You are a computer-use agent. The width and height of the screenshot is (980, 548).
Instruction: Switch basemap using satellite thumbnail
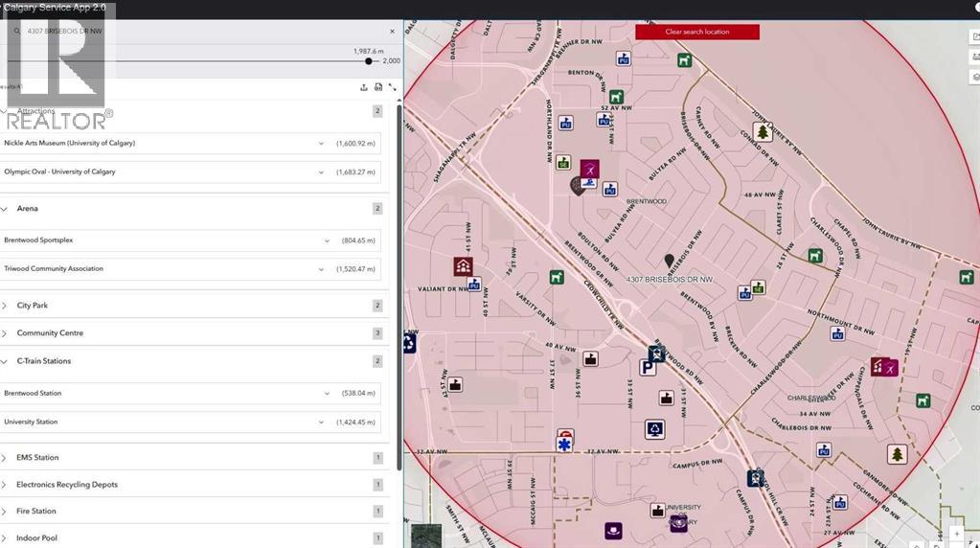tap(426, 536)
